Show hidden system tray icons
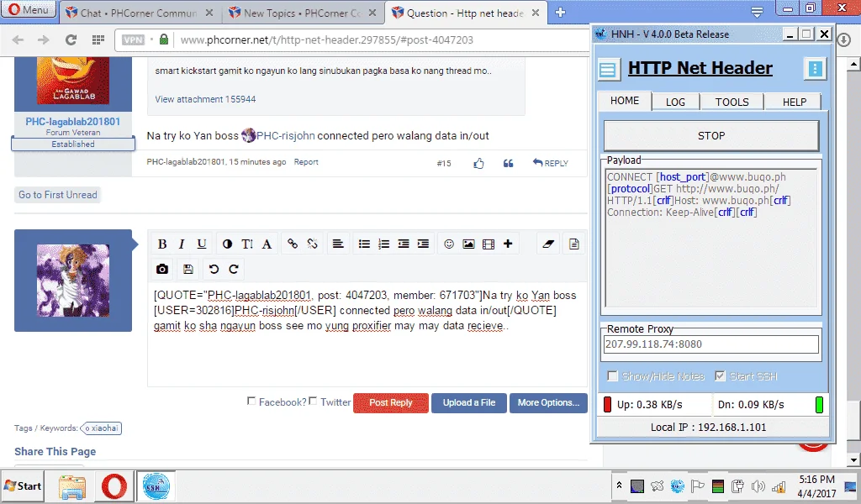Image resolution: width=861 pixels, height=504 pixels. (619, 486)
